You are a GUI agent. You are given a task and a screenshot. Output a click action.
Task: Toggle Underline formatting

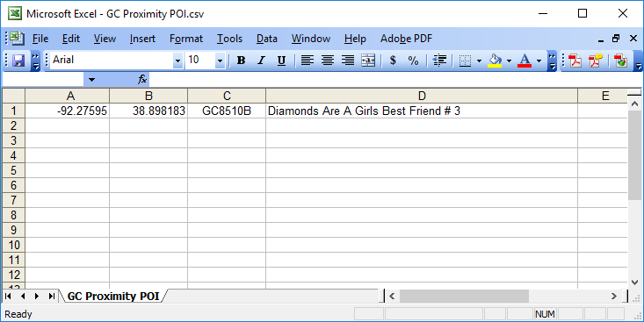point(281,61)
